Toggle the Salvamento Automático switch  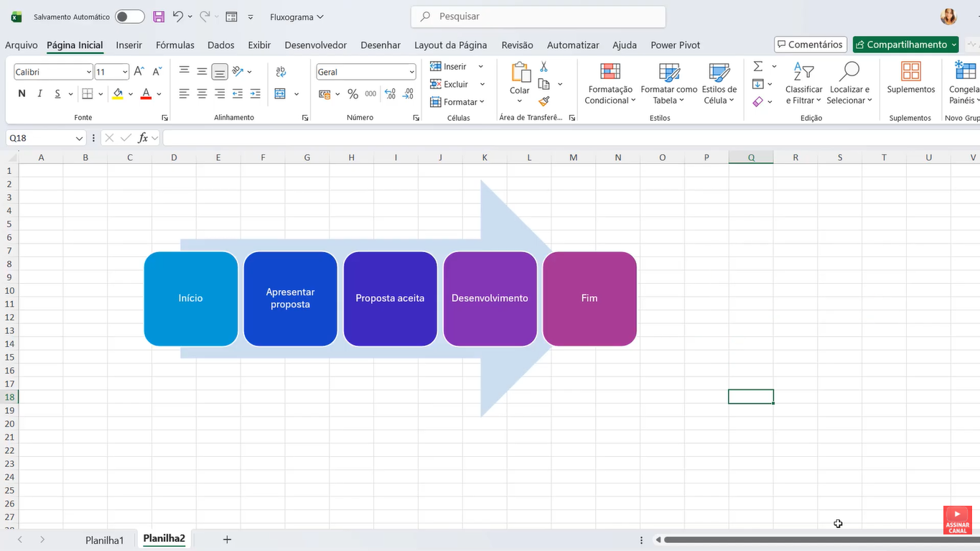(x=129, y=17)
